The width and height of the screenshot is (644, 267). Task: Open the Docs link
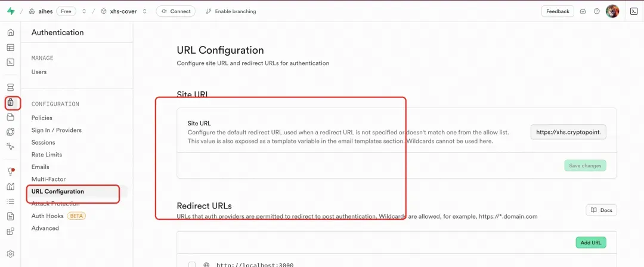coord(601,210)
